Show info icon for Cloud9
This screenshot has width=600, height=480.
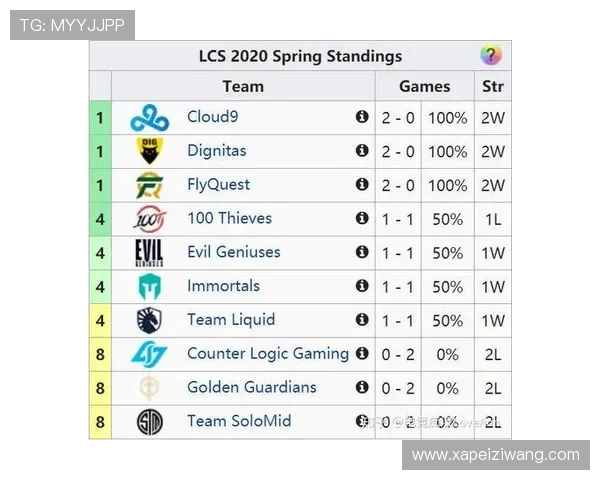coord(362,117)
